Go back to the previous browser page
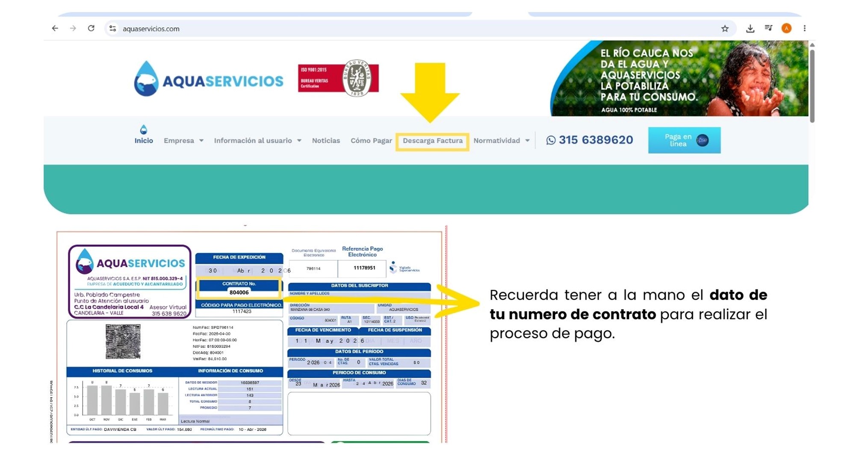This screenshot has width=868, height=463. tap(55, 28)
